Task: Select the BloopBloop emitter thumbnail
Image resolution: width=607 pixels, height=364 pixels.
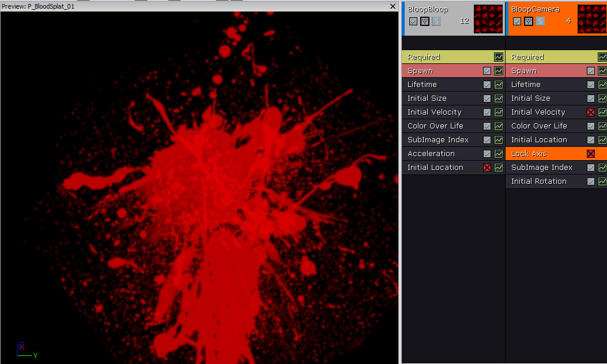Action: pos(488,19)
